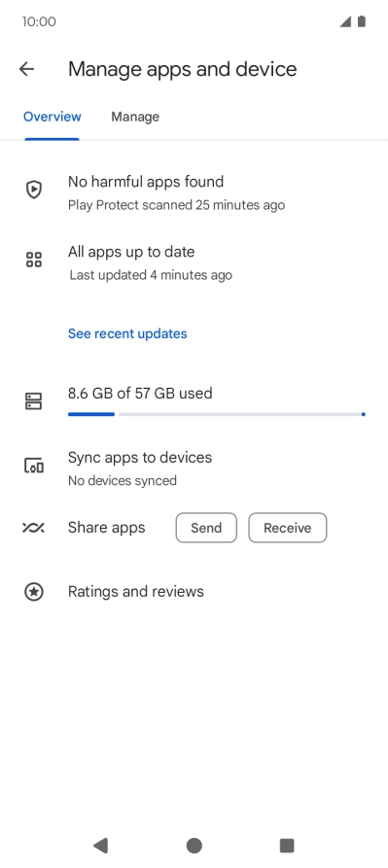Tap the apps grid icon beside All apps up to date

34,260
